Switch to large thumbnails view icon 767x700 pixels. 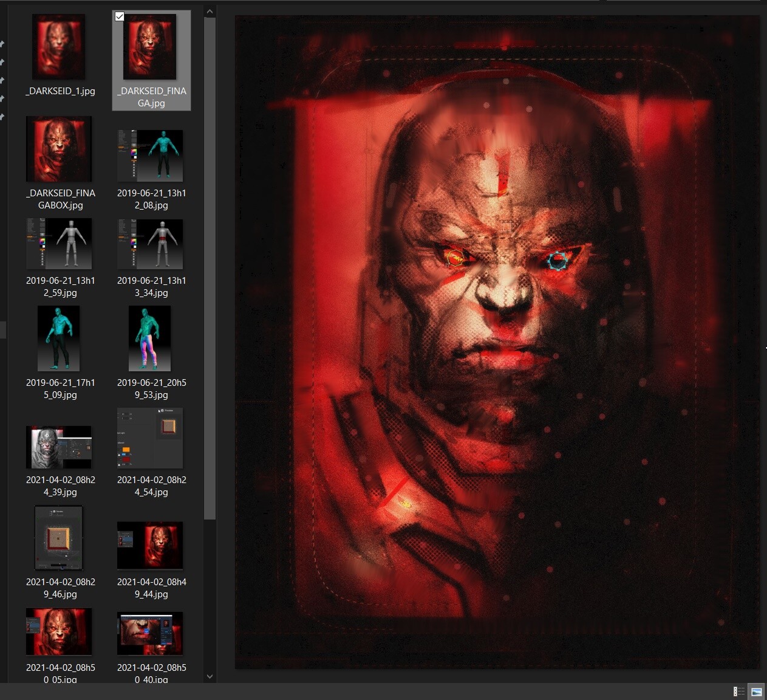coord(757,691)
